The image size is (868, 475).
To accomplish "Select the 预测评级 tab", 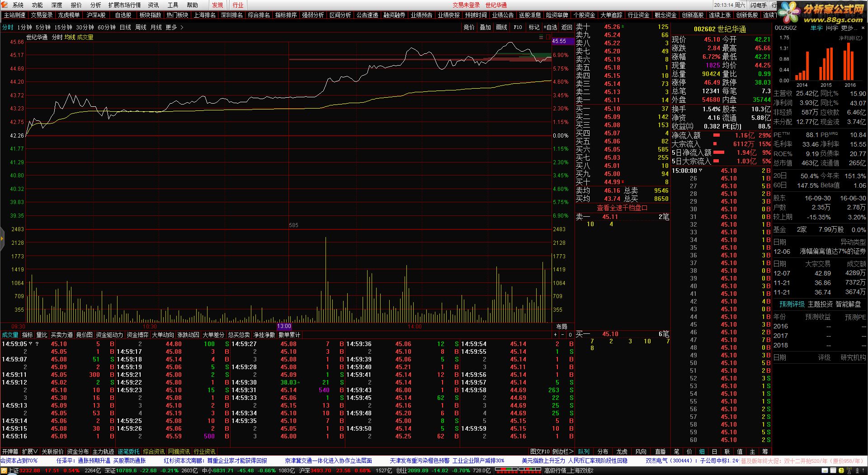I will coord(792,304).
